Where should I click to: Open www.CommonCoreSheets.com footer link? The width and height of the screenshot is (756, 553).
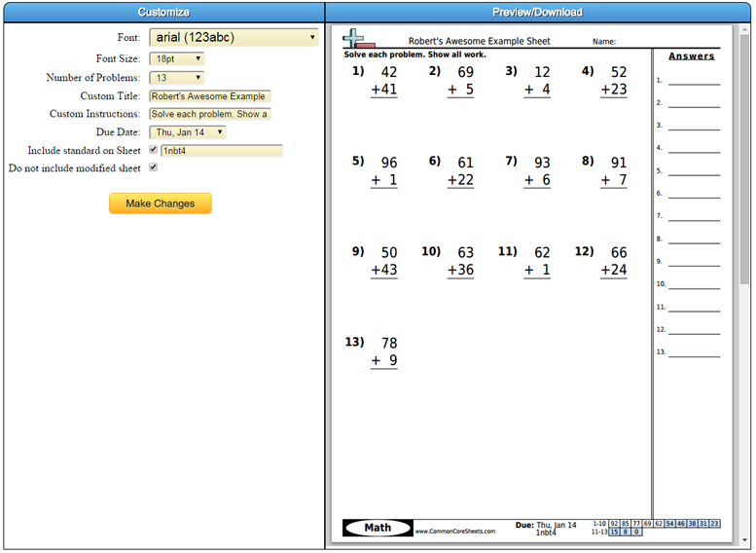point(455,532)
